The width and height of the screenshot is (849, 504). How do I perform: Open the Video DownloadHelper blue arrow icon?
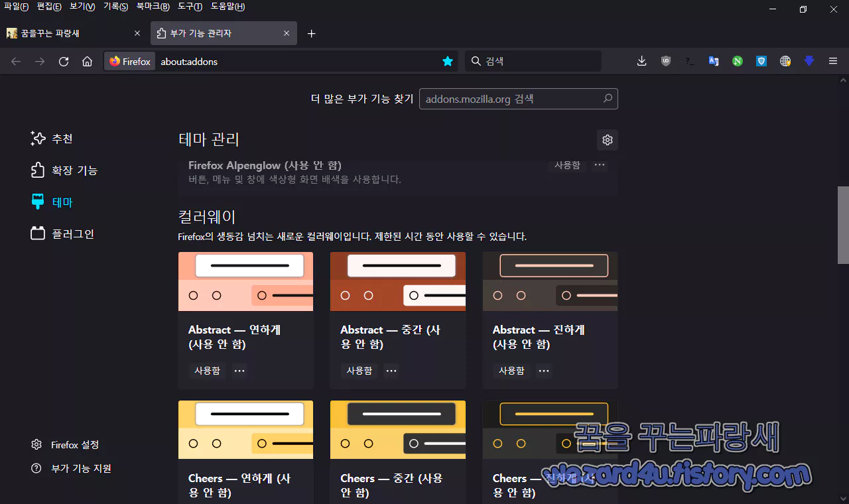(809, 61)
